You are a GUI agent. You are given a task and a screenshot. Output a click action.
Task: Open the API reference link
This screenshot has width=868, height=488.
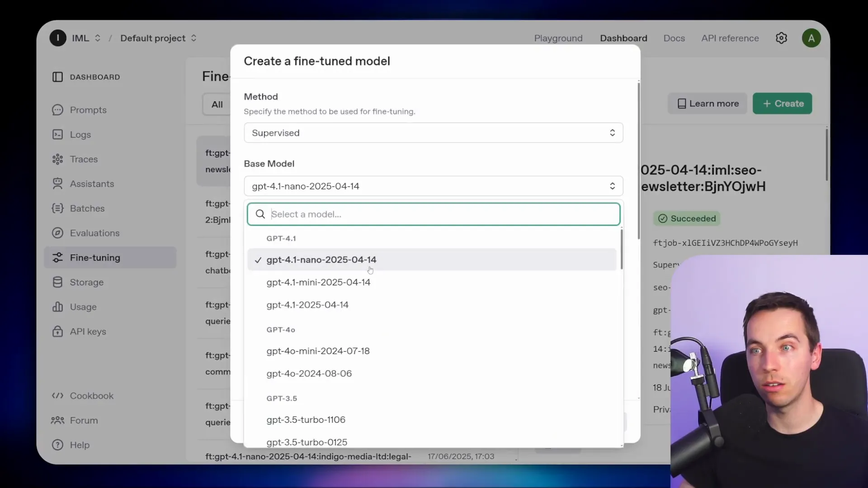click(730, 38)
